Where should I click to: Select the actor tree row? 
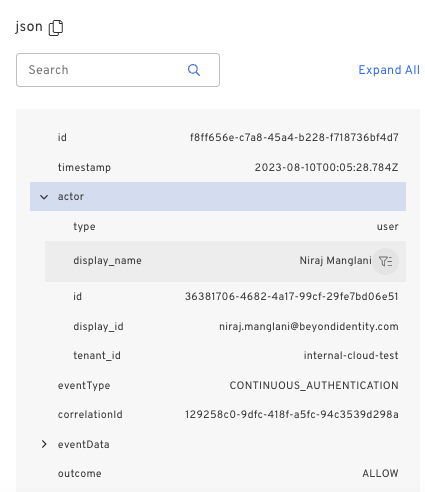point(218,196)
